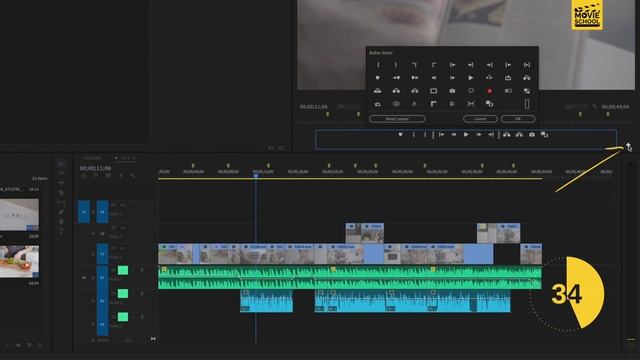The image size is (640, 360).
Task: Click Program monitor timecode 00;00;11;06
Action: point(313,107)
